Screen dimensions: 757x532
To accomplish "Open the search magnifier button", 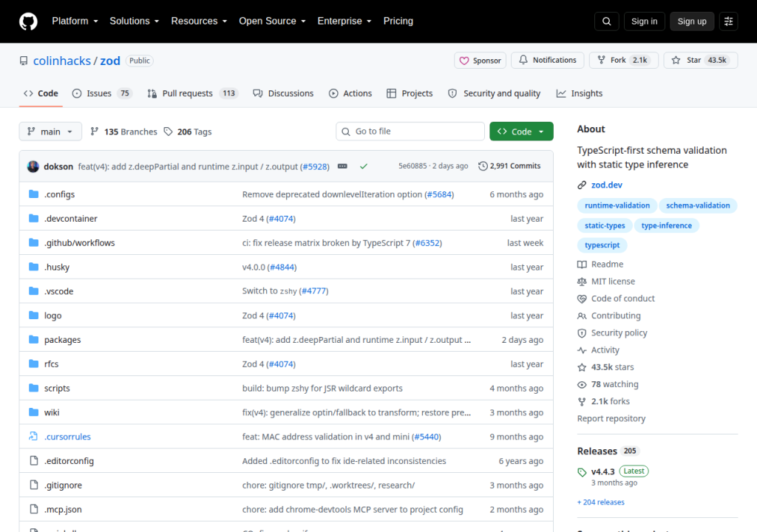I will (607, 21).
